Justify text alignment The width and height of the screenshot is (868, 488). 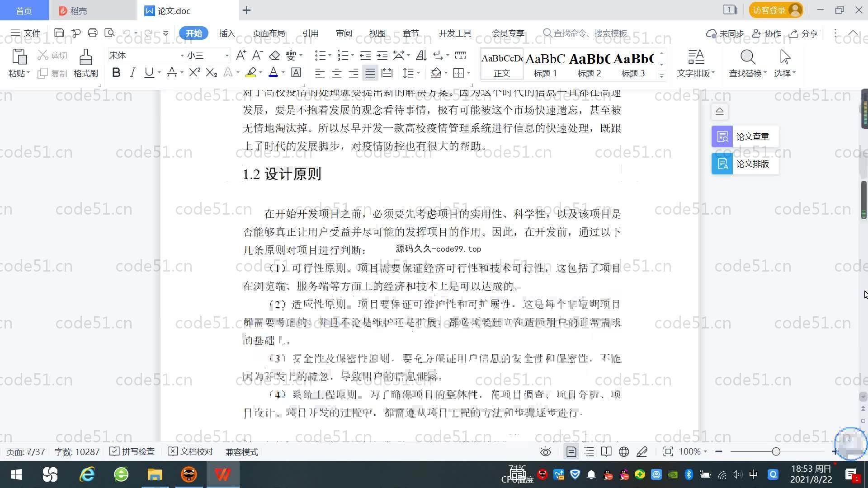tap(370, 72)
